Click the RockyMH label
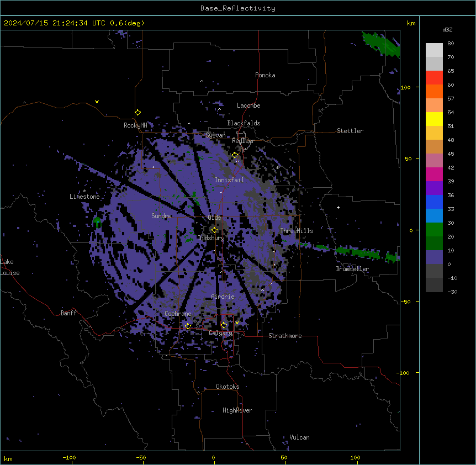476x465 pixels. pos(135,125)
